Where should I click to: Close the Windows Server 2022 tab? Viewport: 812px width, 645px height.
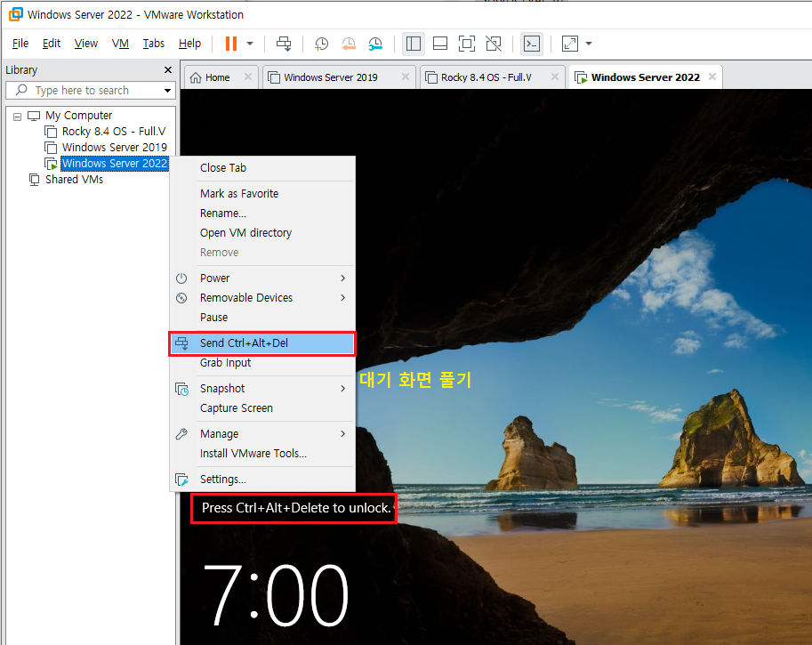[x=712, y=77]
